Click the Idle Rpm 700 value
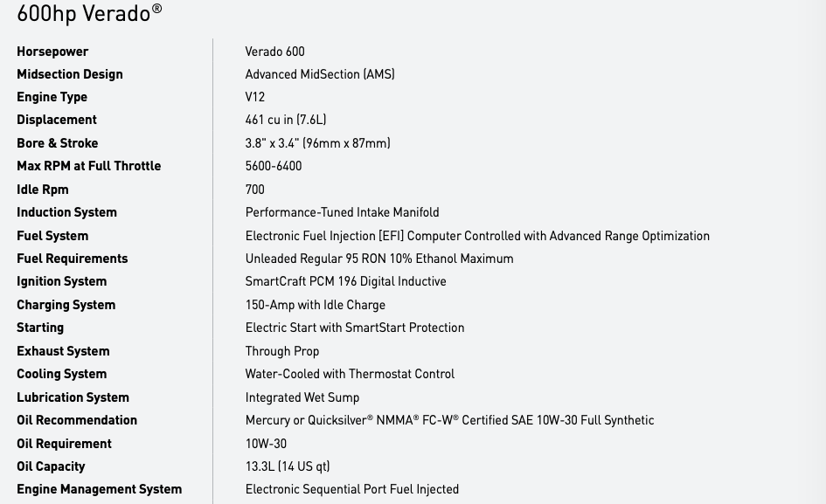The width and height of the screenshot is (826, 504). pos(255,190)
